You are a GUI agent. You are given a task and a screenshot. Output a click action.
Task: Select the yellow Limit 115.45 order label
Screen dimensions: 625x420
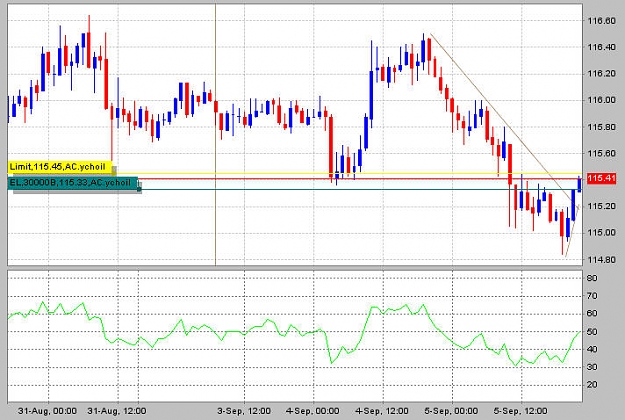pos(62,167)
